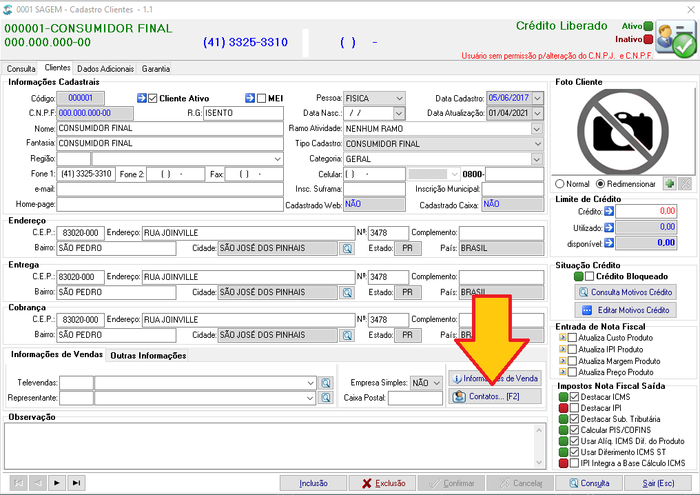Select the Informações de Vendas tab

pyautogui.click(x=57, y=354)
